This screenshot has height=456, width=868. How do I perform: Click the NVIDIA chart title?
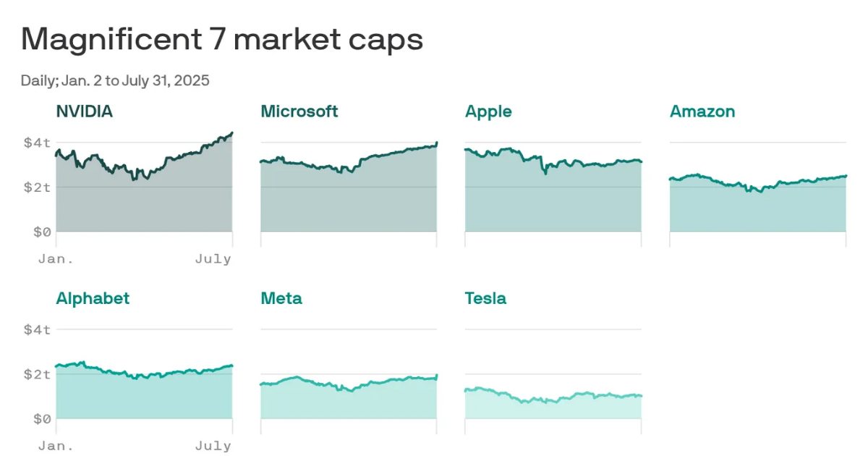[x=85, y=111]
